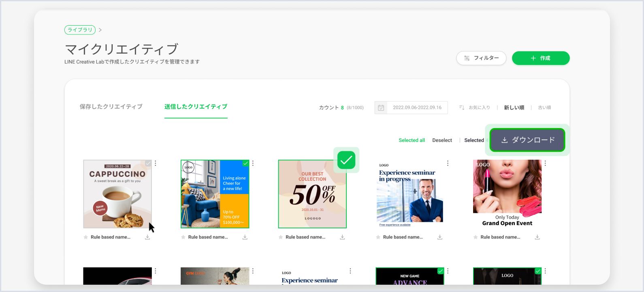Open the three-dot menu on the Experience seminar in progress card
Image resolution: width=644 pixels, height=292 pixels.
pos(448,163)
